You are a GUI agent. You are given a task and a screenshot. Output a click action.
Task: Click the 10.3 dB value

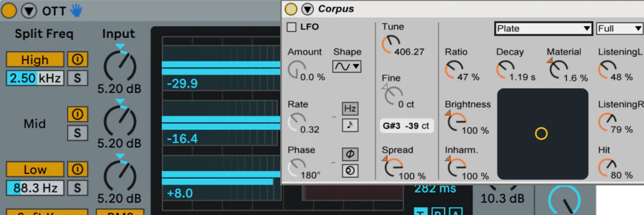point(502,198)
